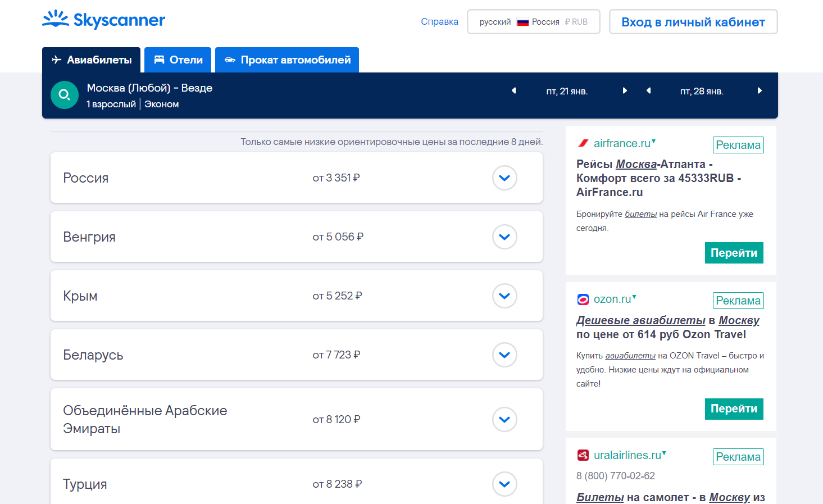Click the Skyscanner logo
The height and width of the screenshot is (504, 823).
coord(104,20)
